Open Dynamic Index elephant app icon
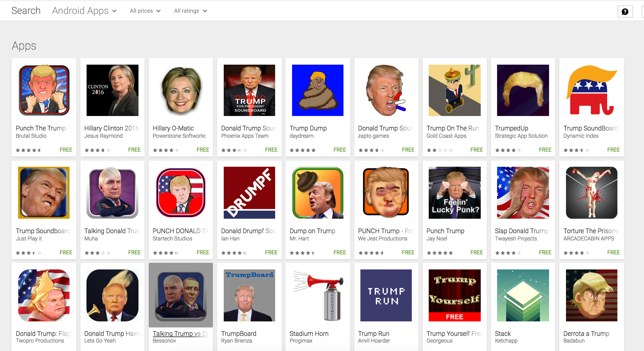The height and width of the screenshot is (351, 644). click(592, 90)
